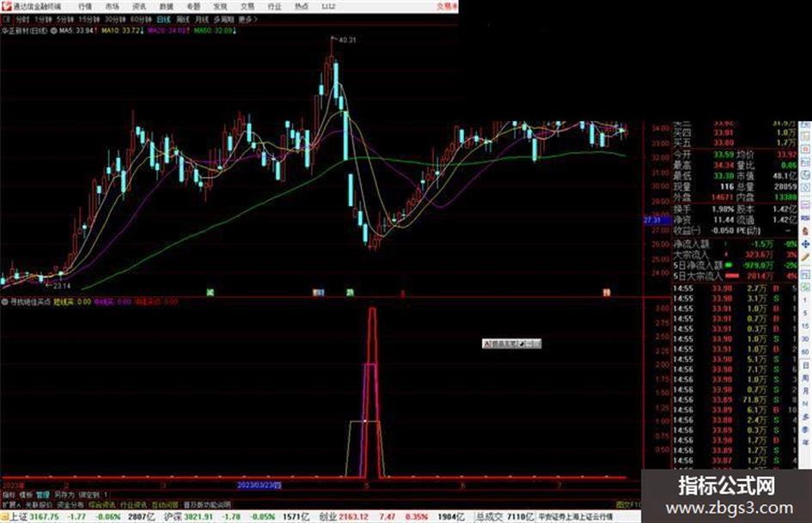
Task: Open the 行业 menu
Action: pos(274,7)
